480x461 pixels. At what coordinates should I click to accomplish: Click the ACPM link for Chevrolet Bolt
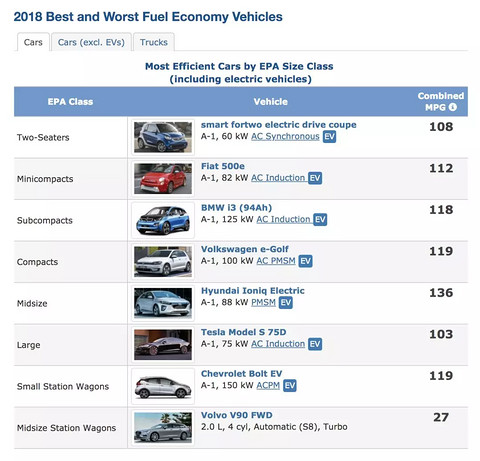pos(268,386)
